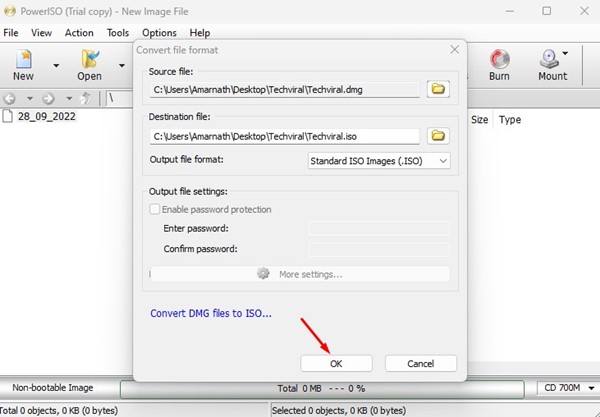Open the View menu
This screenshot has height=417, width=600.
pyautogui.click(x=41, y=33)
